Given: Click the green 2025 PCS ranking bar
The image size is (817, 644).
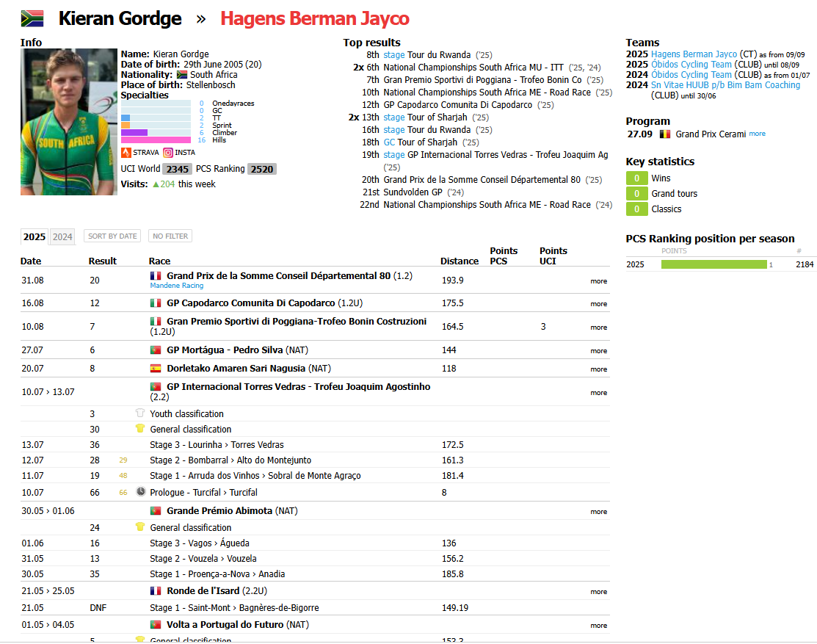Looking at the screenshot, I should pyautogui.click(x=713, y=264).
